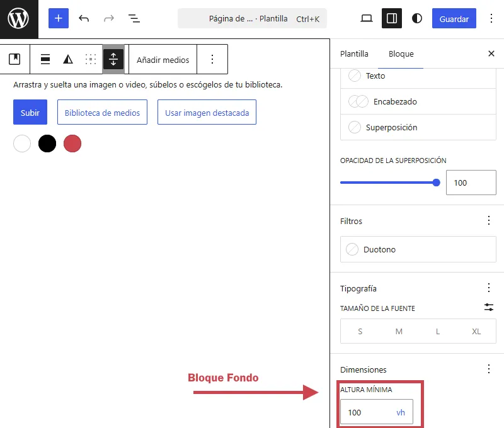Screen dimensions: 504x428
Task: Open the Texto color setting
Action: pos(418,76)
